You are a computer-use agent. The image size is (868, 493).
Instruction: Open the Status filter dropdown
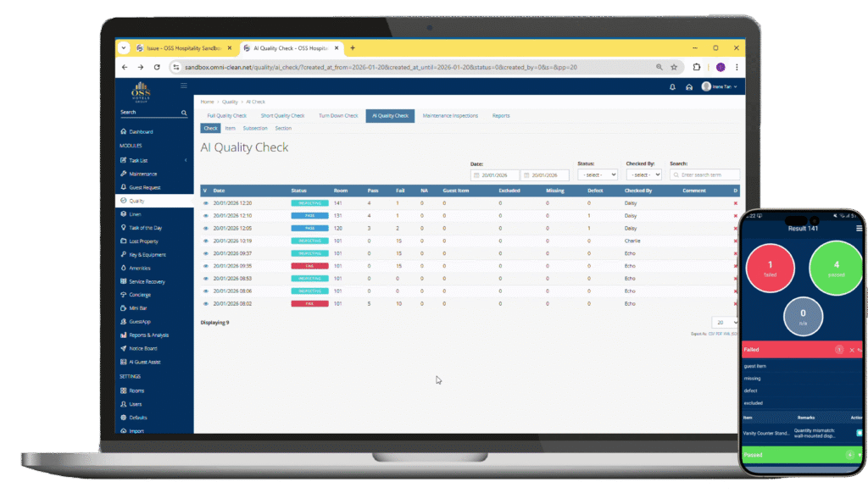point(597,175)
